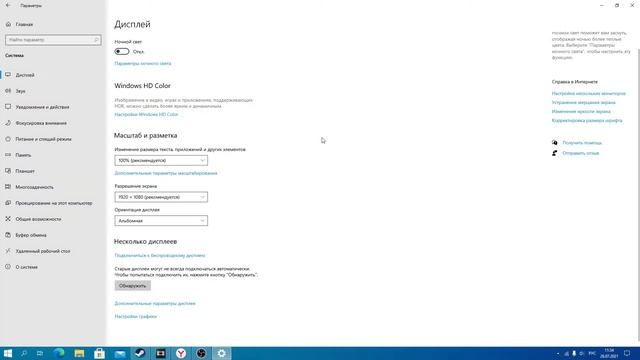Open About (О системе) info icon
The width and height of the screenshot is (640, 360).
(x=8, y=267)
